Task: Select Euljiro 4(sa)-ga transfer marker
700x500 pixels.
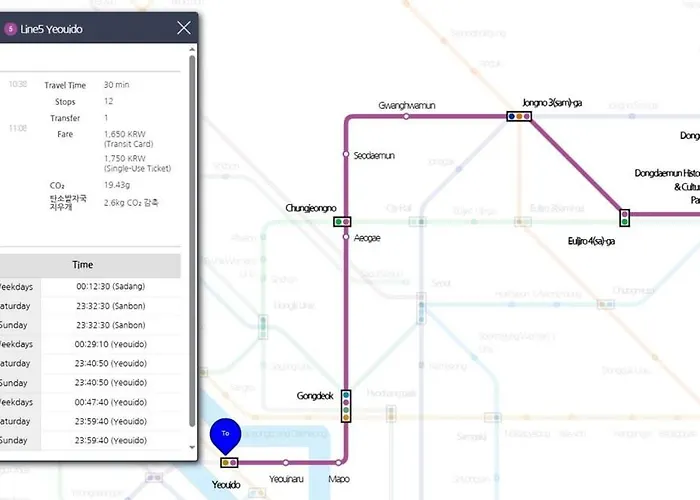Action: tap(625, 218)
